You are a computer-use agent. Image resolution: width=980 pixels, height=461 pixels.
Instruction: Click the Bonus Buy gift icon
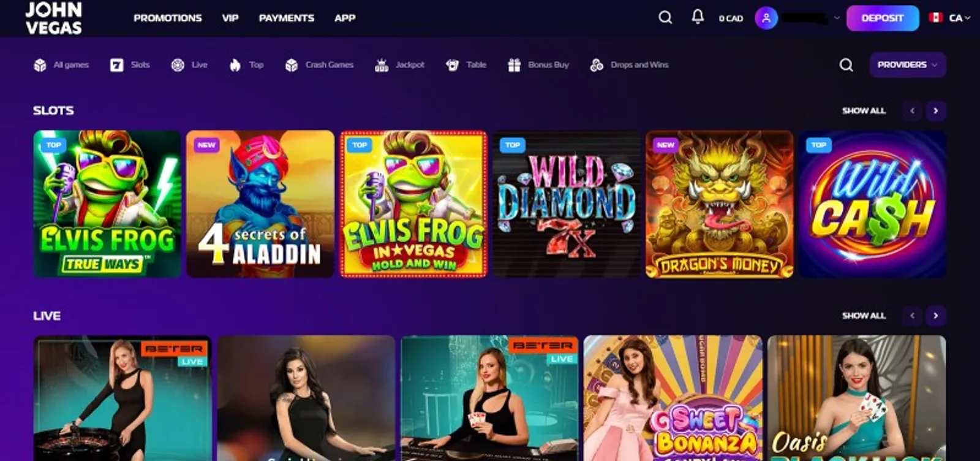514,65
